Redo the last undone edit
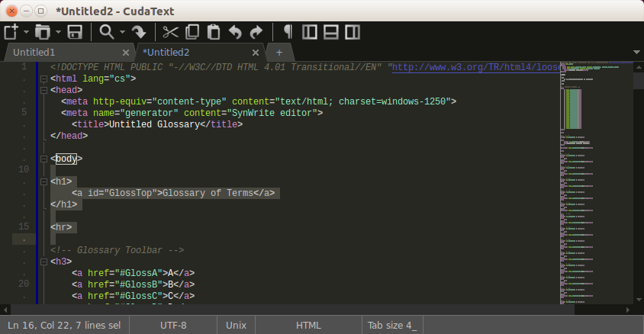 point(256,32)
